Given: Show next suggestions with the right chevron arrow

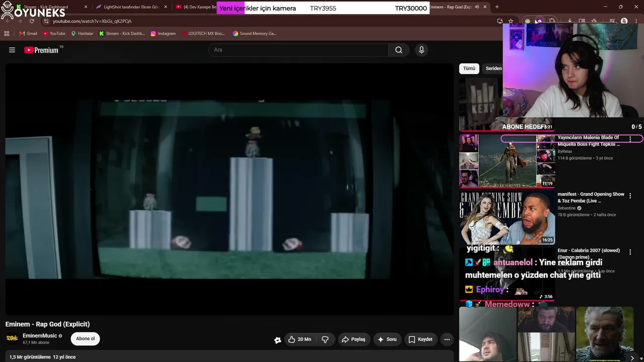Looking at the screenshot, I should pos(632,358).
